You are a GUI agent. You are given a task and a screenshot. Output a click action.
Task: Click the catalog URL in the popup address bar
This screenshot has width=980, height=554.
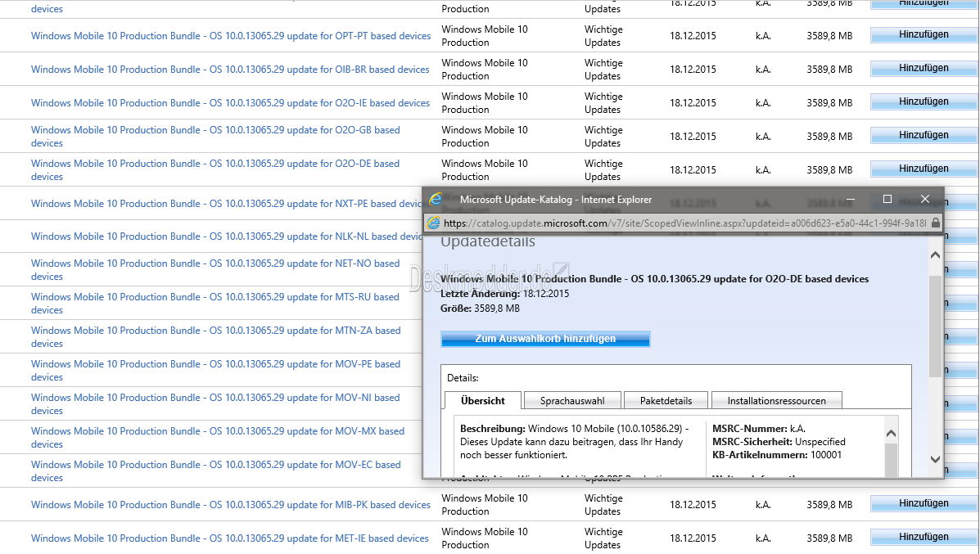[684, 223]
